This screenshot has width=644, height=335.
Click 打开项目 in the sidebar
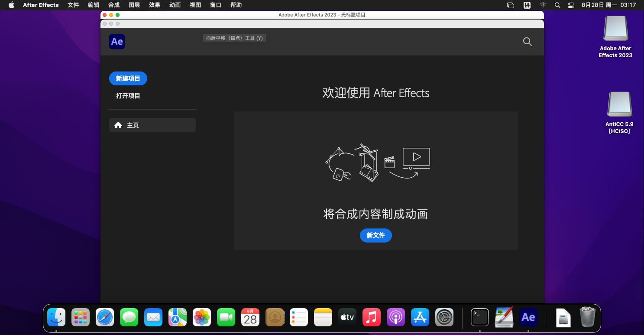[128, 96]
